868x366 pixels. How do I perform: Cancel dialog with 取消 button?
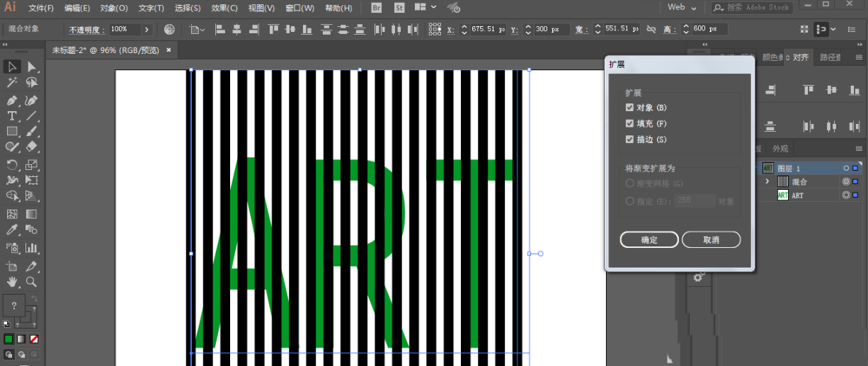pos(711,239)
